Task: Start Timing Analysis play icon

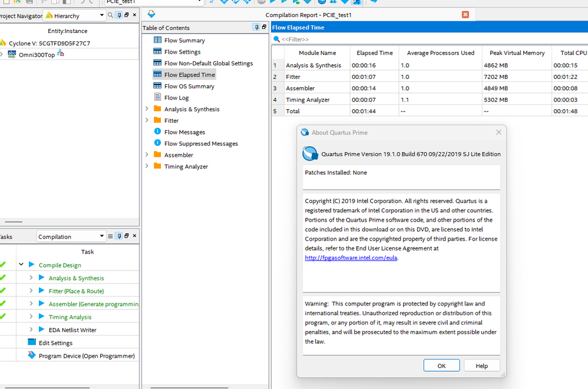Action: coord(42,317)
